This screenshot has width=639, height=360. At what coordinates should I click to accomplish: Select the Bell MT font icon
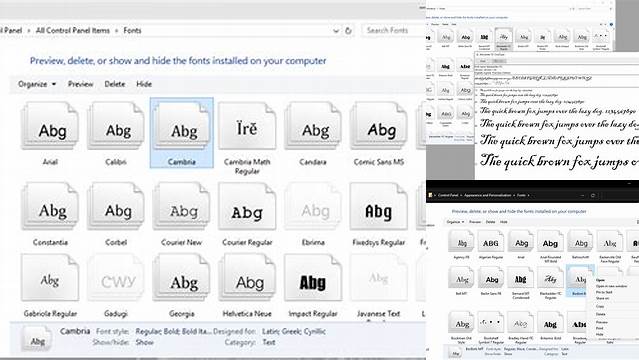click(x=461, y=278)
